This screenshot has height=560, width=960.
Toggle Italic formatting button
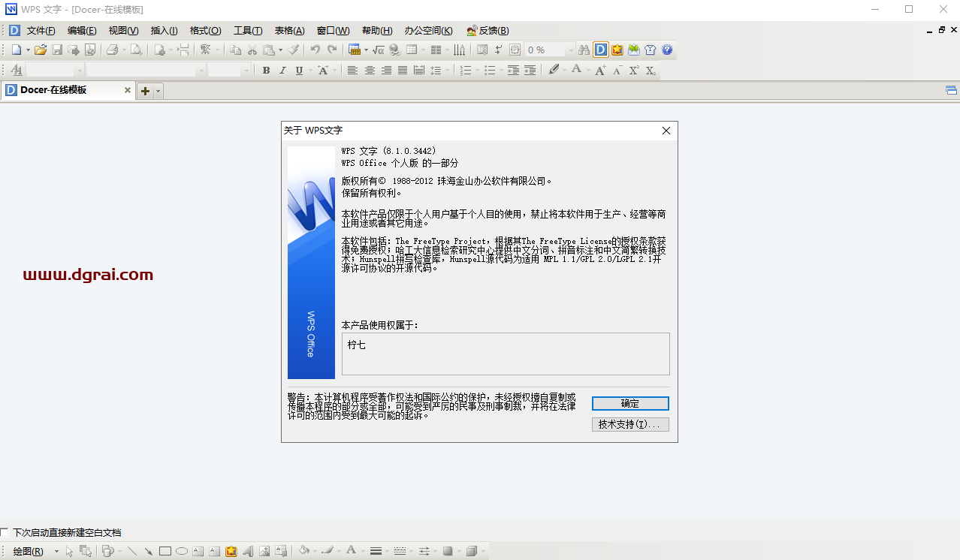[x=282, y=71]
